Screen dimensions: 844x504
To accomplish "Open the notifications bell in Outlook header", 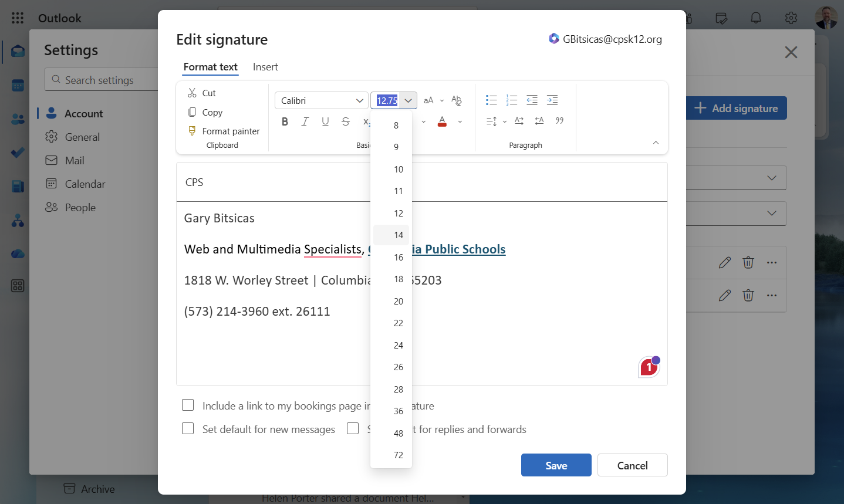I will (756, 18).
